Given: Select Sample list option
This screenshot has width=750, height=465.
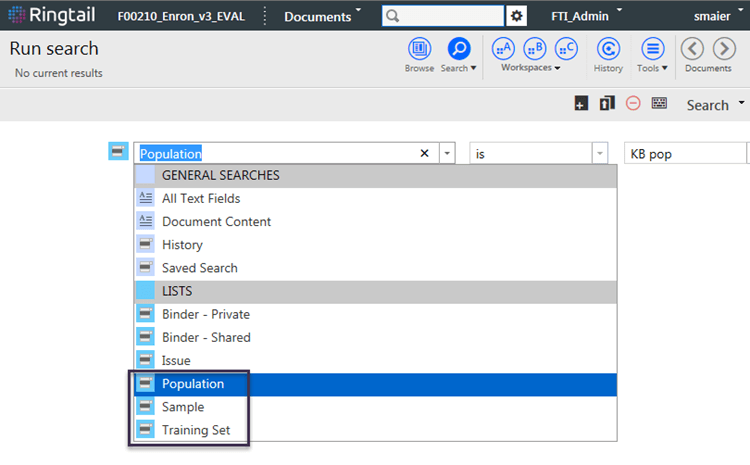Looking at the screenshot, I should 375,407.
